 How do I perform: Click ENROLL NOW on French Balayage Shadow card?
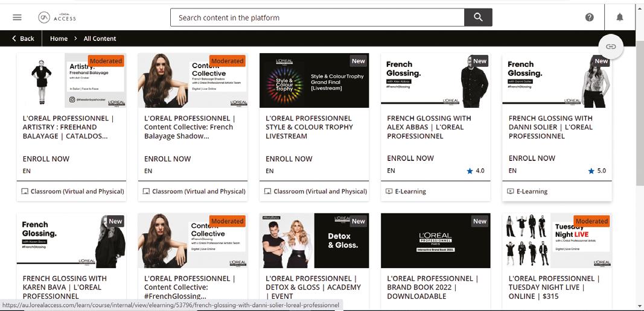168,159
